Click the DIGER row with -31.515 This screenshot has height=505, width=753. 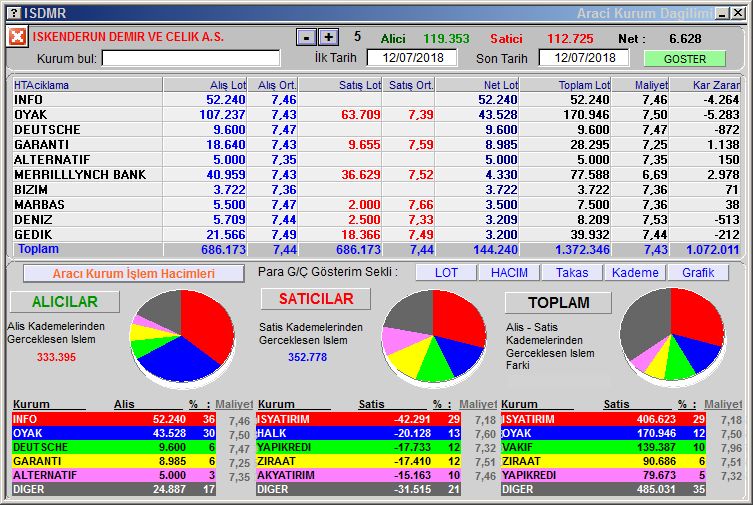click(x=358, y=489)
